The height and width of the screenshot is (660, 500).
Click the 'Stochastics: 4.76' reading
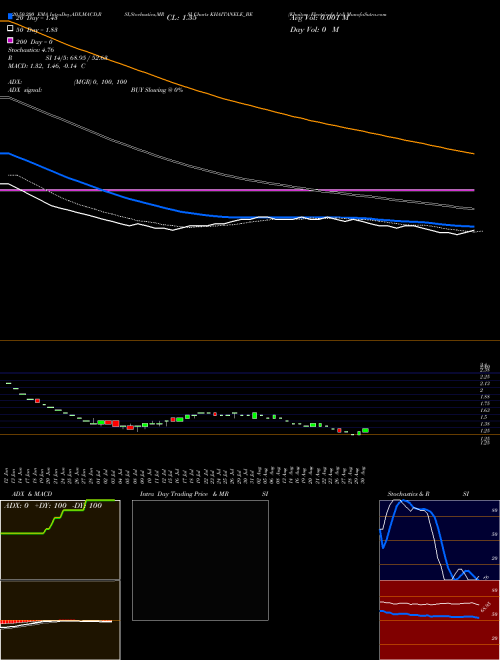[31, 50]
